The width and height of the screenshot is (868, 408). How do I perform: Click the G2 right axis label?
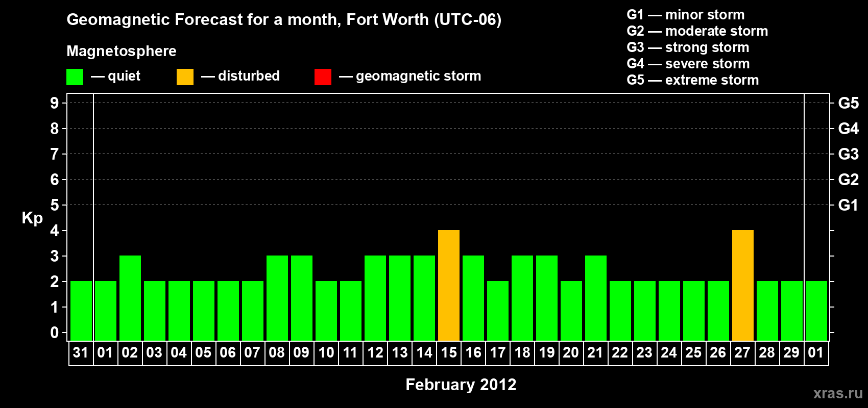[x=849, y=180]
